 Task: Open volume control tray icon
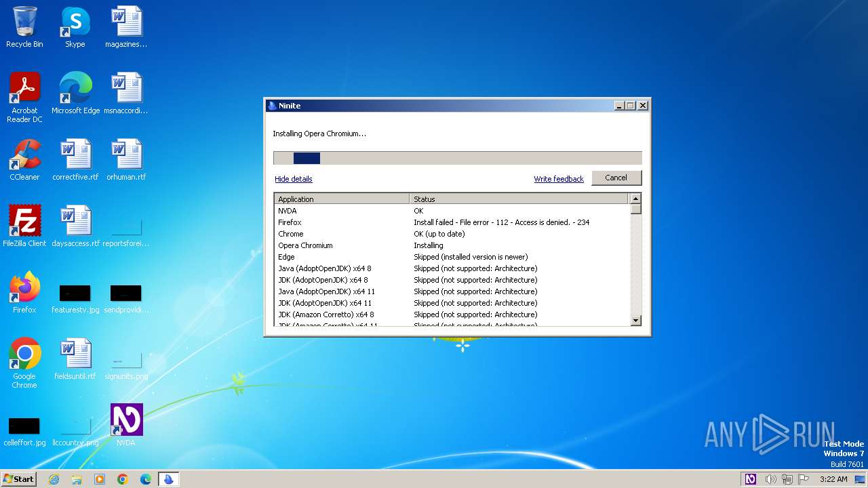click(770, 479)
